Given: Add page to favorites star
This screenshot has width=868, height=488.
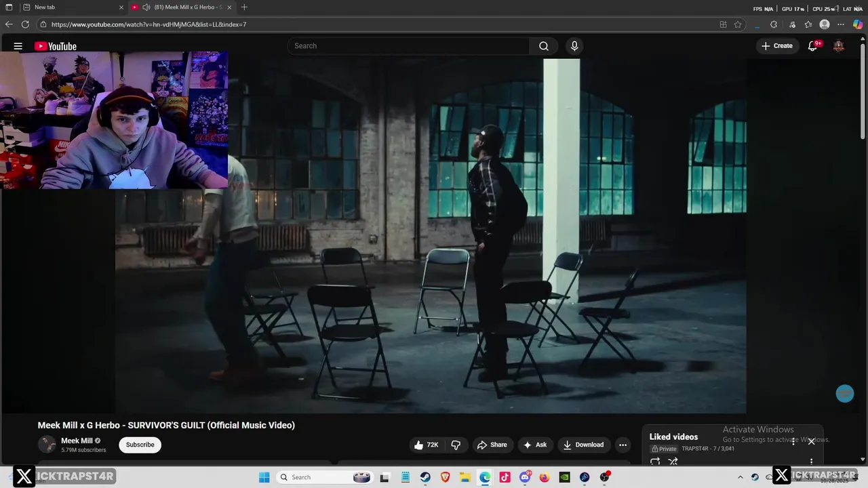Looking at the screenshot, I should pos(738,24).
